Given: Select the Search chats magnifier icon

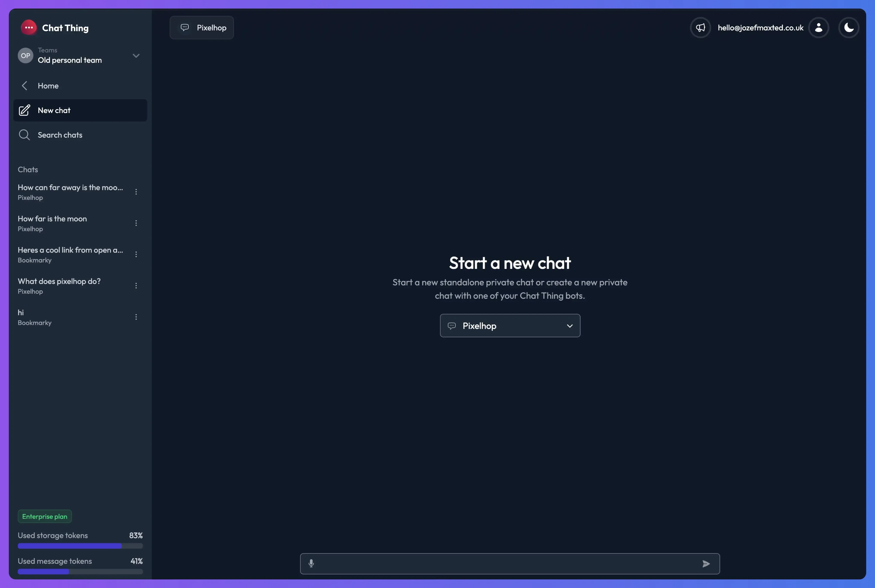Looking at the screenshot, I should [24, 135].
